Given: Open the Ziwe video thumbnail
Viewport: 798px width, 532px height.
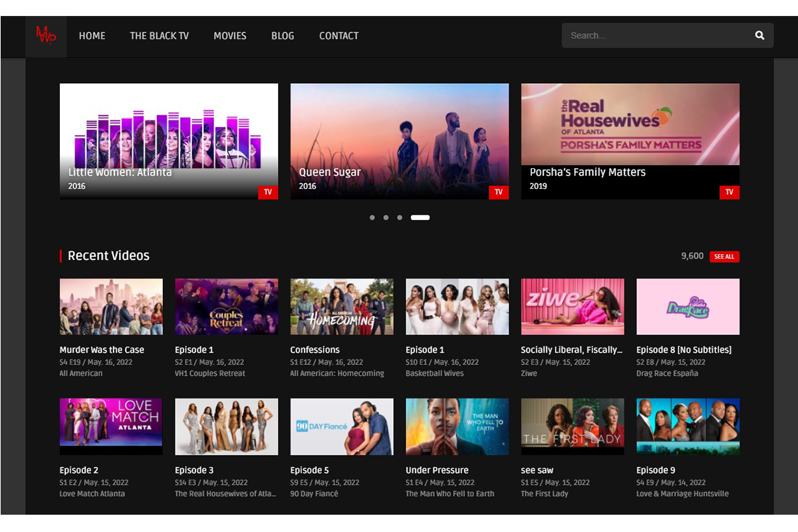Looking at the screenshot, I should click(x=573, y=307).
